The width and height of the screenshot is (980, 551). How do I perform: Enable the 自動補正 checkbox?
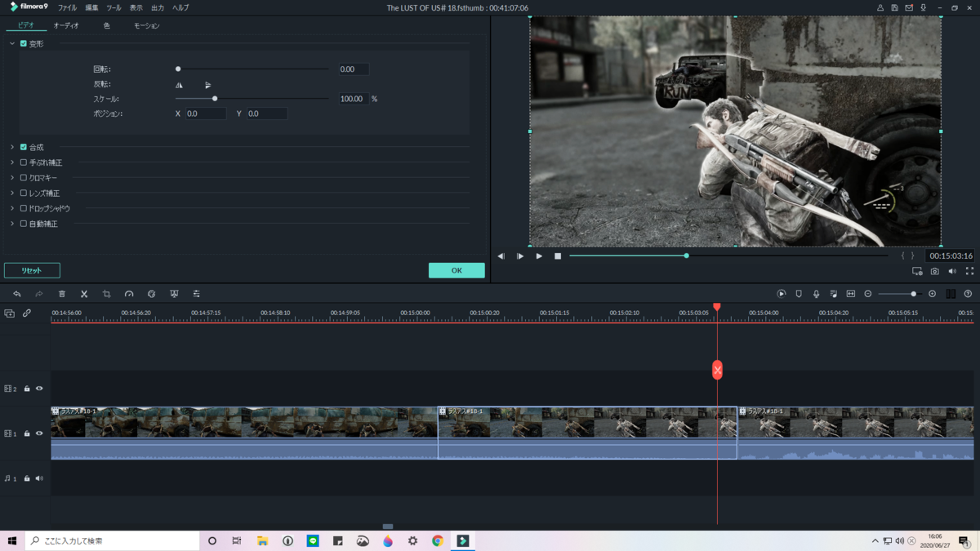coord(23,223)
